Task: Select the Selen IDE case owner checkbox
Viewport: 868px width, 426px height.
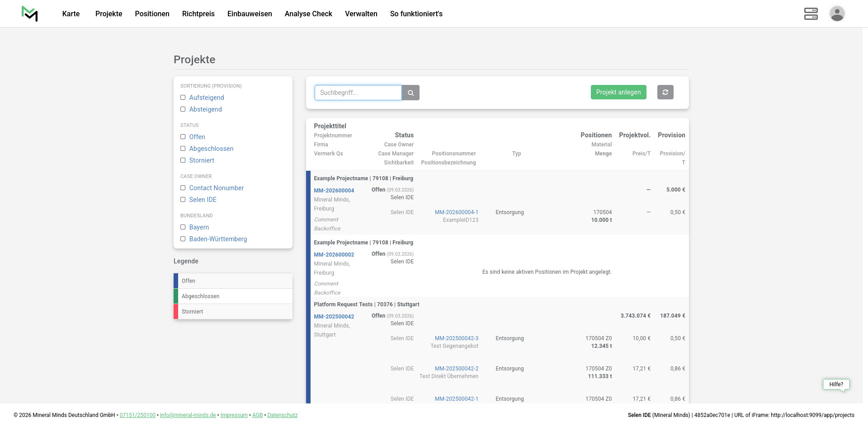Action: point(183,200)
